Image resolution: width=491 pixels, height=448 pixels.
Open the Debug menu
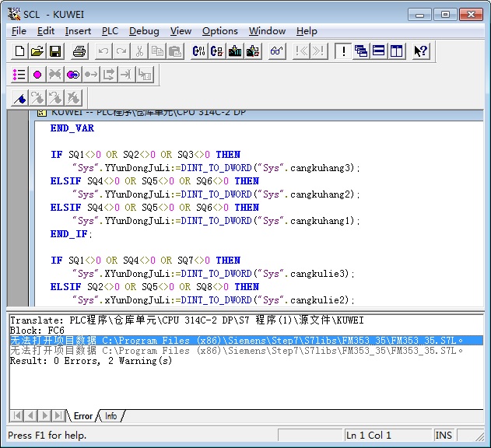click(x=144, y=31)
